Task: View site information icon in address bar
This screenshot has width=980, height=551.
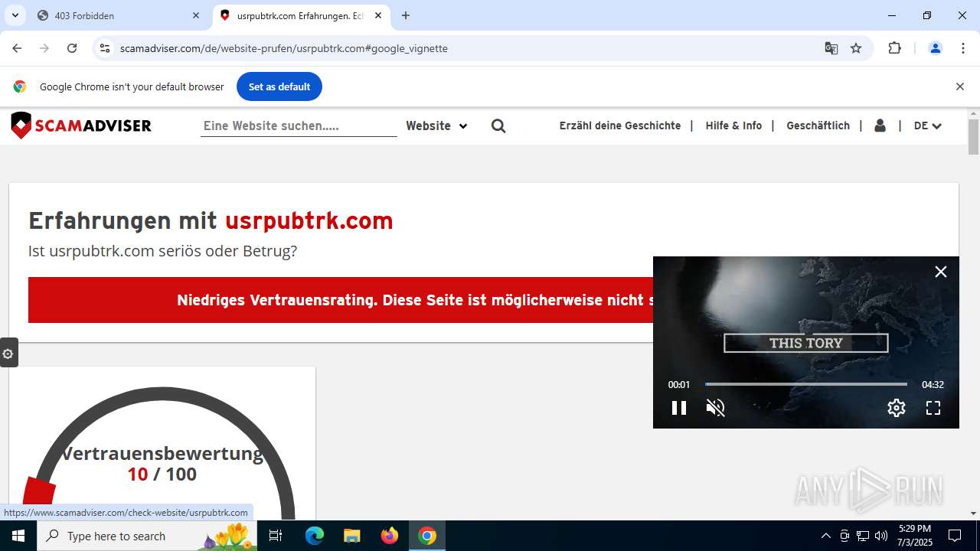Action: point(106,48)
